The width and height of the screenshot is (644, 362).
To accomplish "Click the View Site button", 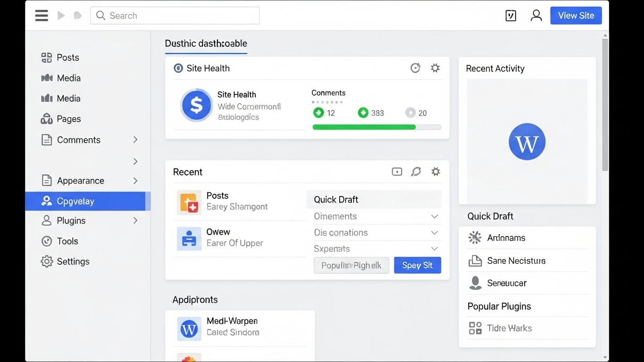I will pos(576,16).
